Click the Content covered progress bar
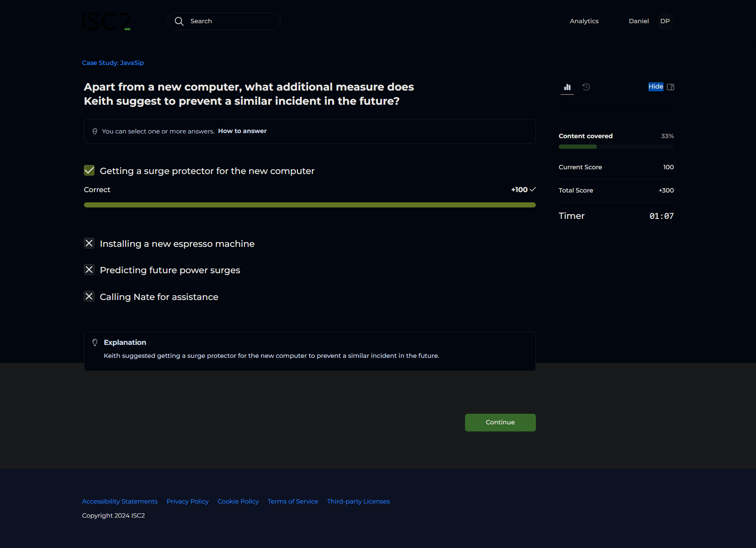 pyautogui.click(x=616, y=147)
